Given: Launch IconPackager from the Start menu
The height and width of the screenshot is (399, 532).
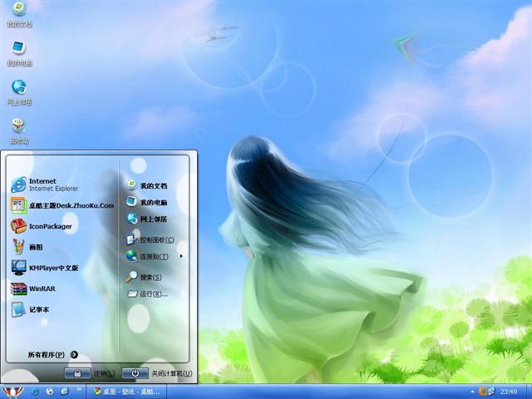Looking at the screenshot, I should (50, 226).
